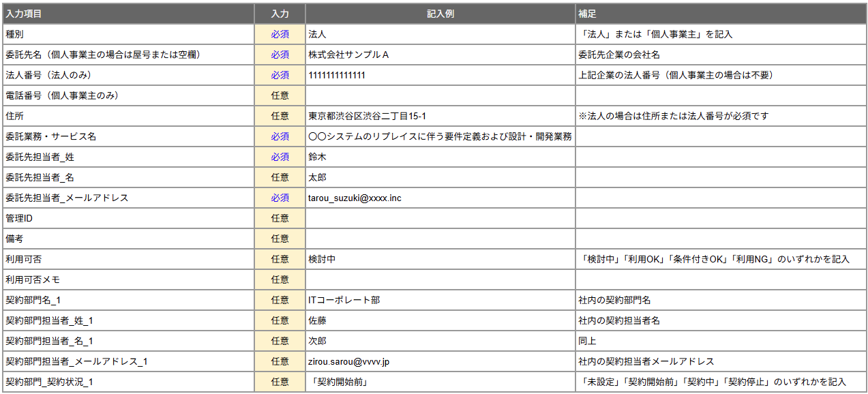Screen dimensions: 868x394
Task: Click 任意 in the 管理ID row
Action: 280,218
